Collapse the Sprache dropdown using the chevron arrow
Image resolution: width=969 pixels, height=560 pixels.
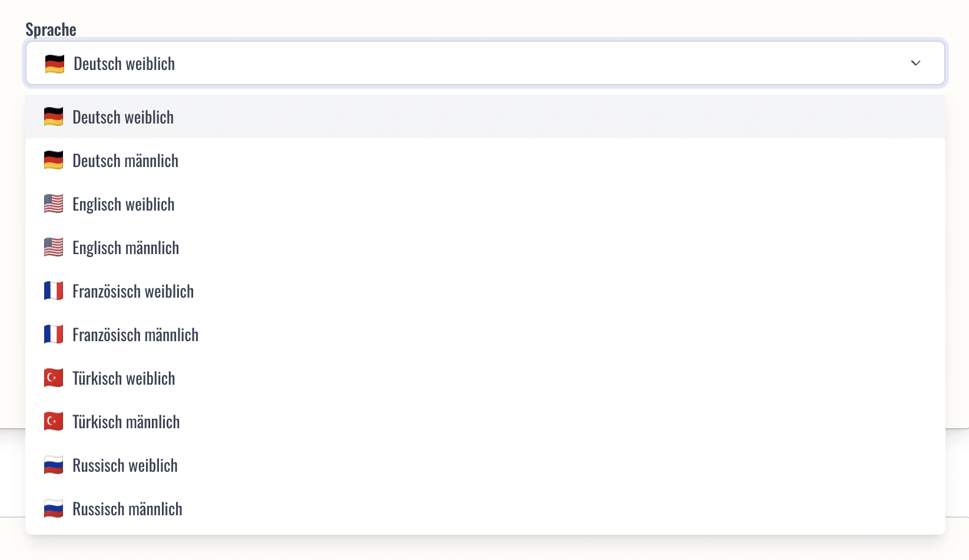coord(915,63)
